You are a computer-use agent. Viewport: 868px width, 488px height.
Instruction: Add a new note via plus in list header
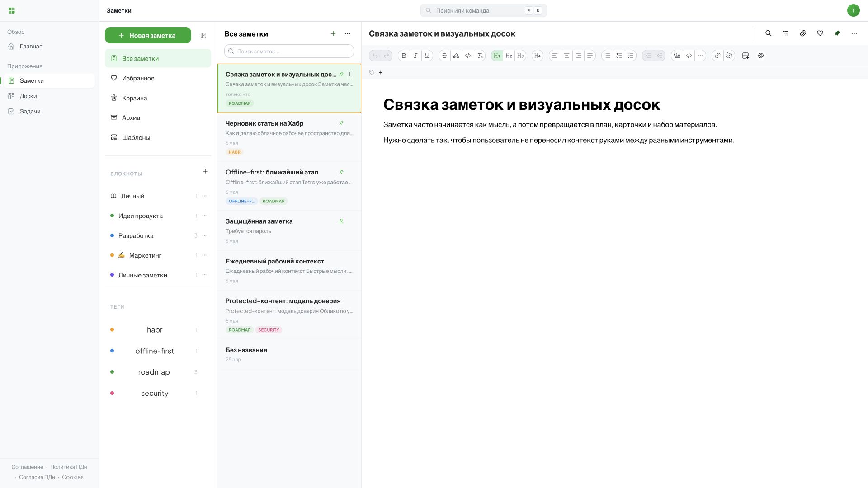(333, 33)
